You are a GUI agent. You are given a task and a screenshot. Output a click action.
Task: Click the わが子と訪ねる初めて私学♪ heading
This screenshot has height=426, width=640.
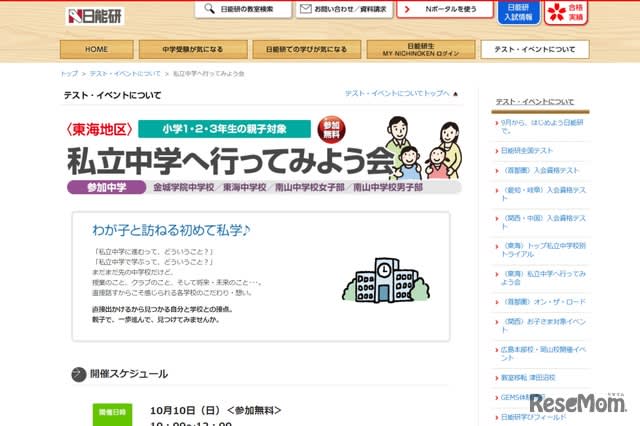tap(171, 230)
